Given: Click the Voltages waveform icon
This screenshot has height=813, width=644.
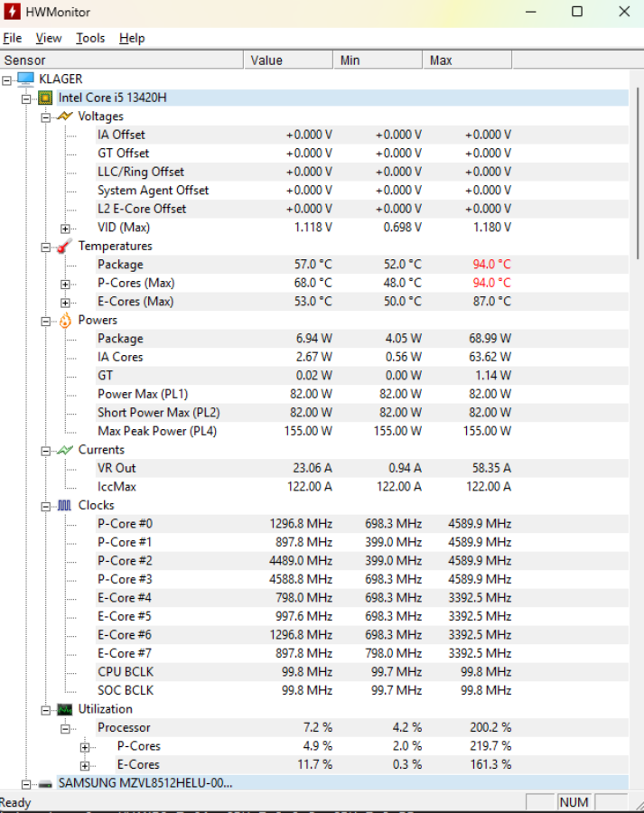Looking at the screenshot, I should click(x=65, y=117).
